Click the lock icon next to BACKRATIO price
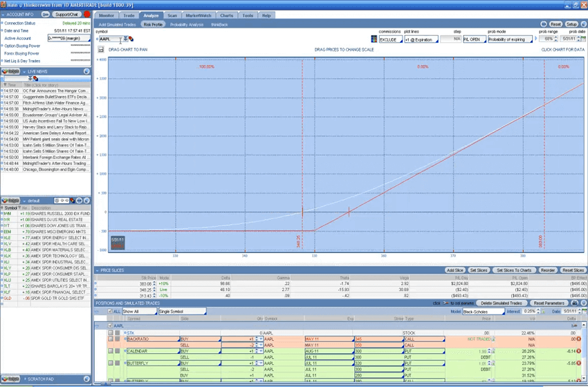Viewport: 588px width, 387px height. pyautogui.click(x=493, y=339)
